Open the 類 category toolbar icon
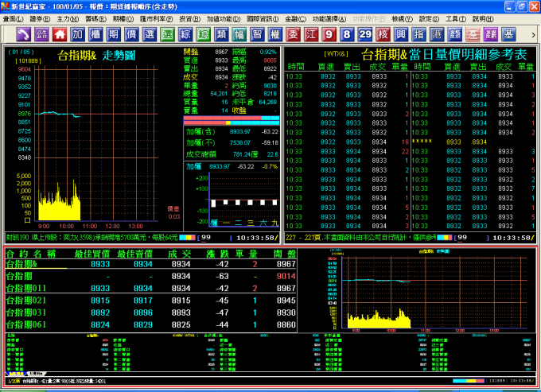The height and width of the screenshot is (392, 541). 221,34
